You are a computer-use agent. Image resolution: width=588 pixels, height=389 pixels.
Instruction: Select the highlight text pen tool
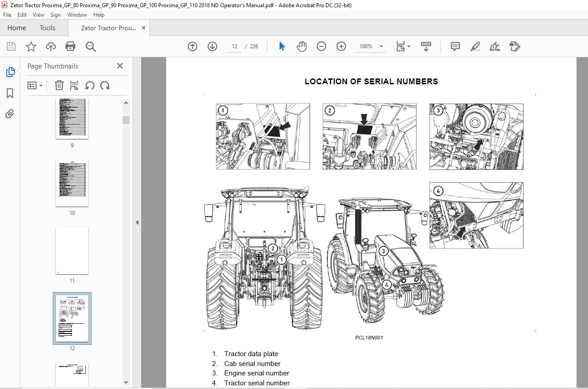475,46
